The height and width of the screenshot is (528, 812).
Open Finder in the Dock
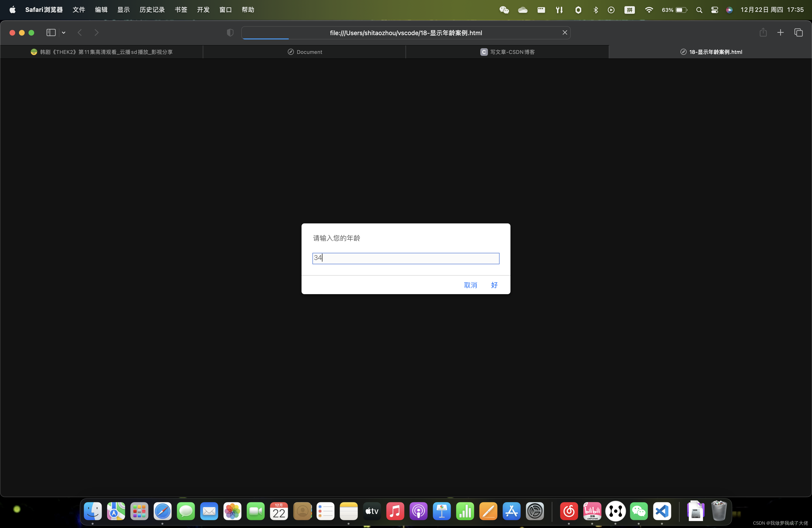pos(93,511)
